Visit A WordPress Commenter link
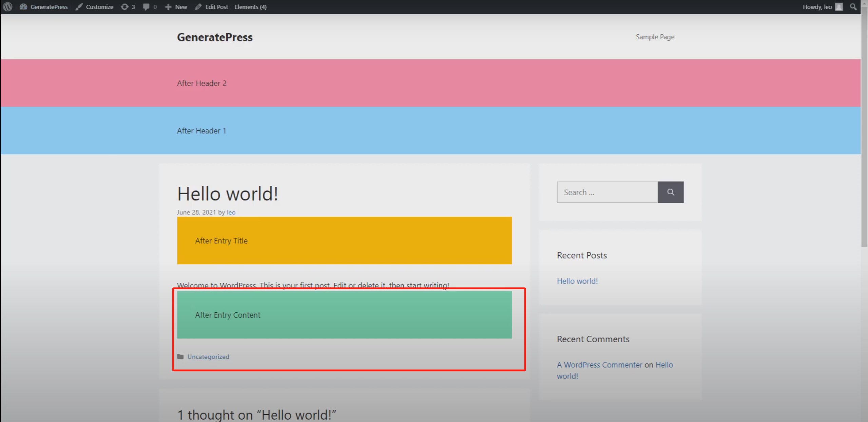This screenshot has width=868, height=422. tap(599, 365)
